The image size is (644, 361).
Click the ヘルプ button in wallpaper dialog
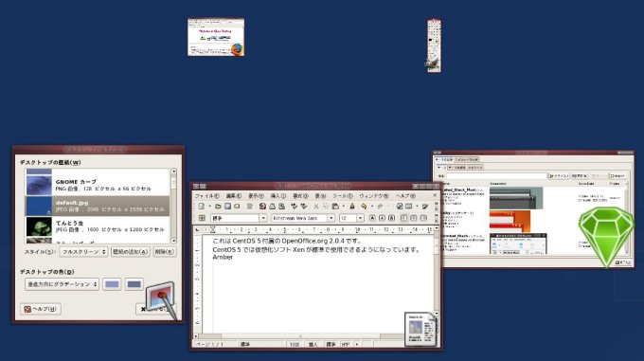coord(40,309)
